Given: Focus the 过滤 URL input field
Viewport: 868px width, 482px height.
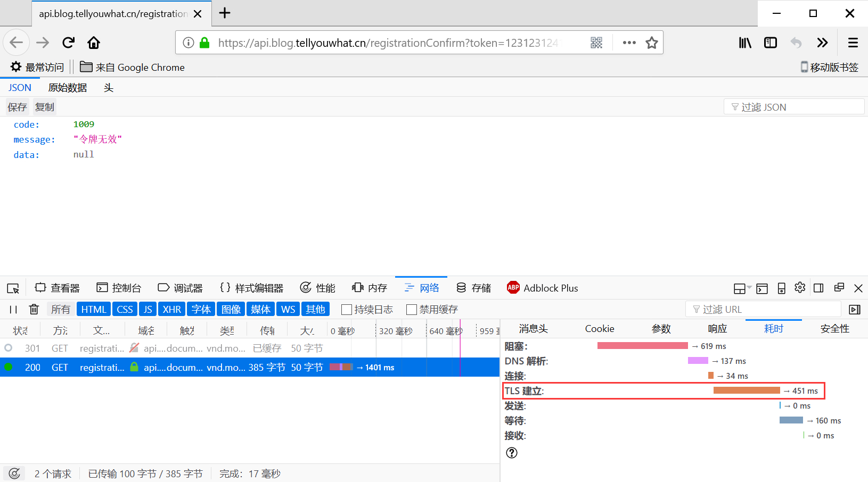Looking at the screenshot, I should (x=767, y=309).
